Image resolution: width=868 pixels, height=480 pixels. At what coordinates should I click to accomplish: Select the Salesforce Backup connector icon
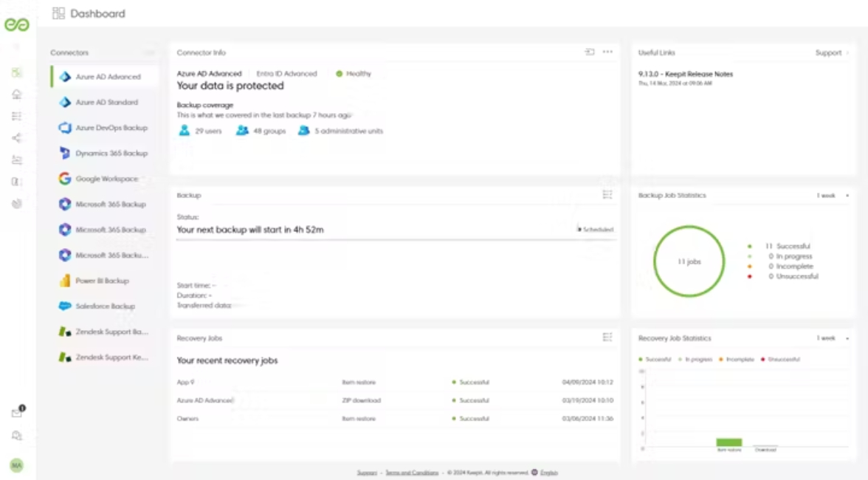point(65,306)
